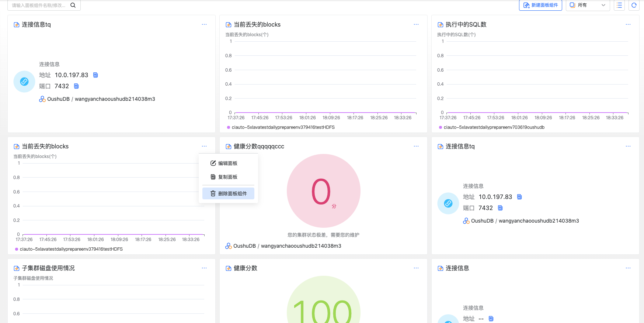Open more options for the 健康分数 panel showing 100
The width and height of the screenshot is (644, 323).
point(416,268)
